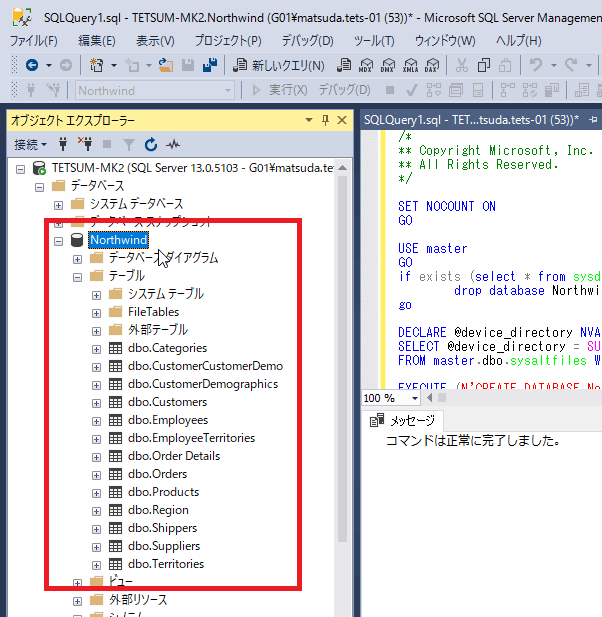This screenshot has width=602, height=617.
Task: Refresh the Object Explorer tree
Action: [x=151, y=144]
